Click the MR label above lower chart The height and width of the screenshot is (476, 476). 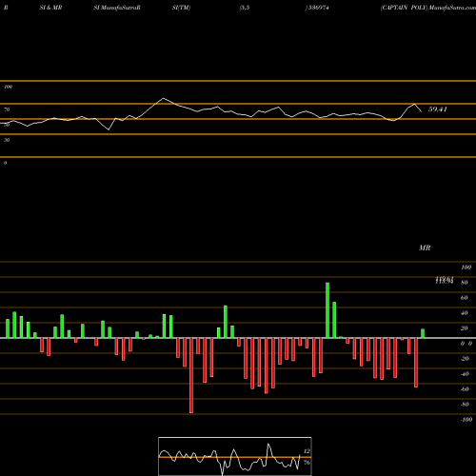tap(425, 248)
